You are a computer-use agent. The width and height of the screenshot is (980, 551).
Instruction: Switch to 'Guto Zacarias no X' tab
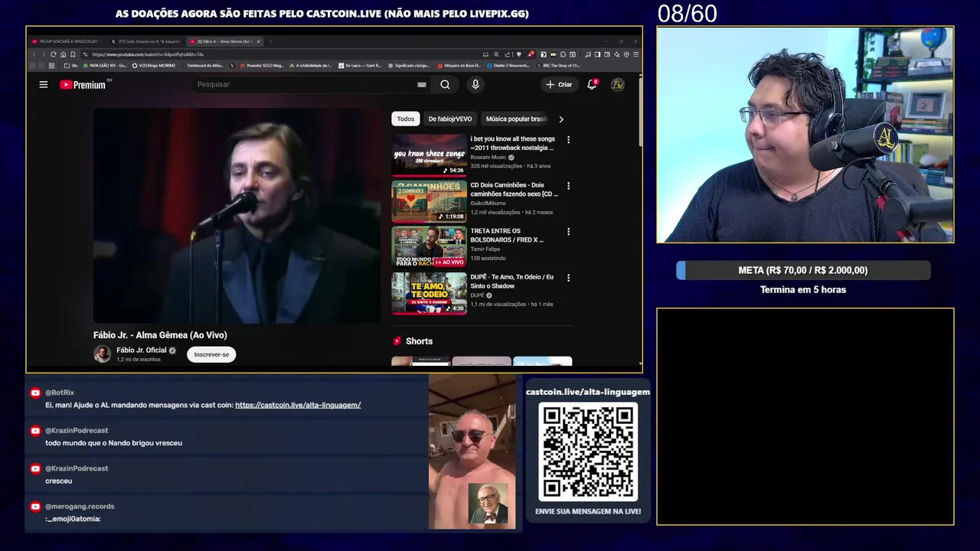[x=146, y=41]
